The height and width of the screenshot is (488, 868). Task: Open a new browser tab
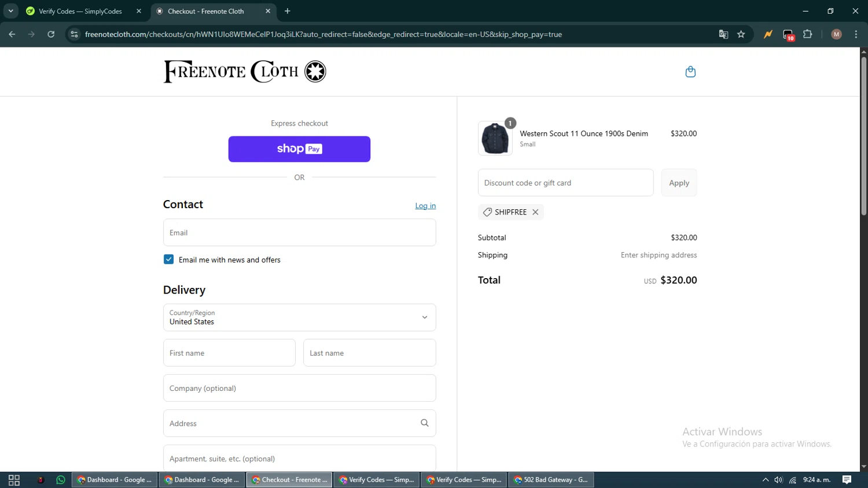pyautogui.click(x=288, y=11)
